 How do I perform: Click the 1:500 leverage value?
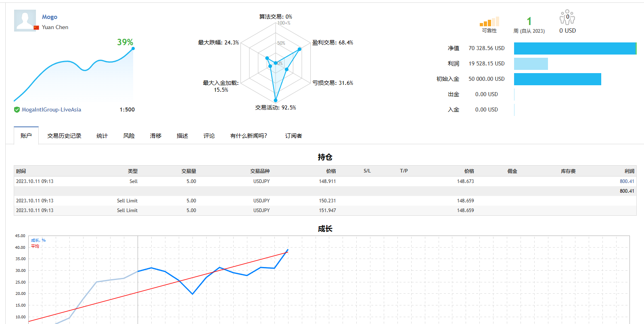127,109
